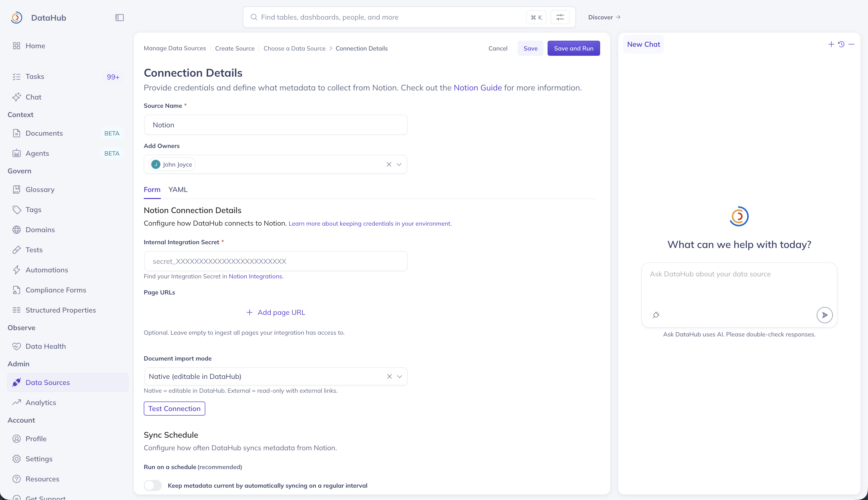
Task: Open the Document import mode dropdown arrow
Action: click(x=400, y=376)
